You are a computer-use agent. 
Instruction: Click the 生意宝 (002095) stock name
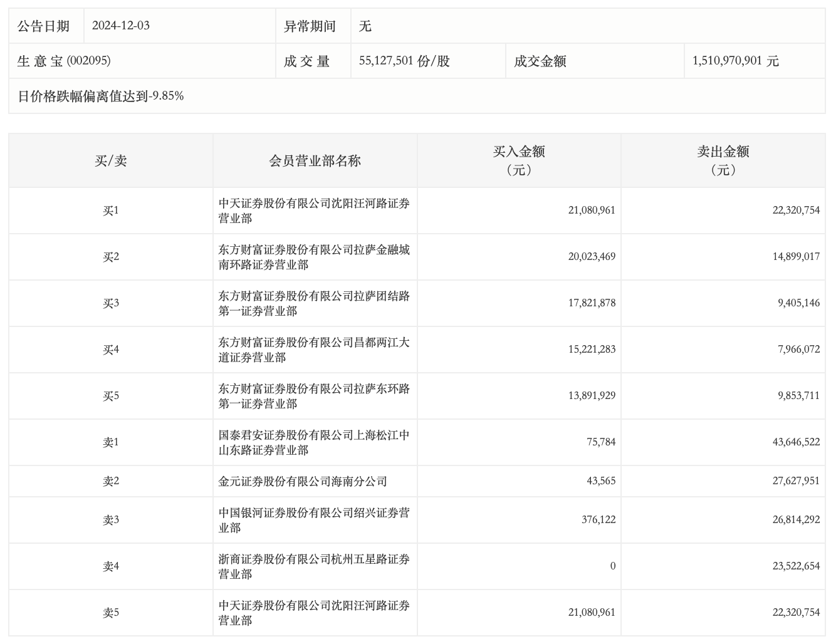click(64, 61)
